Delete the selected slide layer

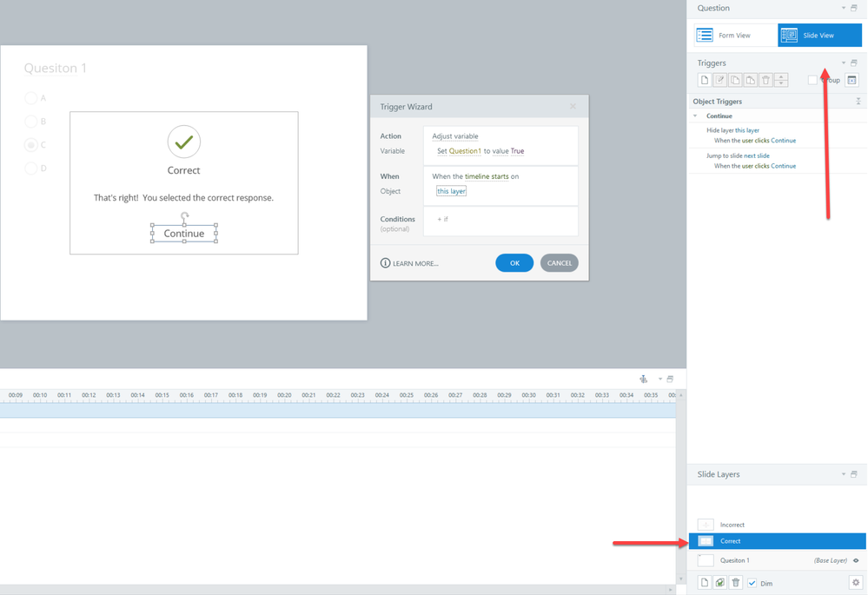(735, 582)
